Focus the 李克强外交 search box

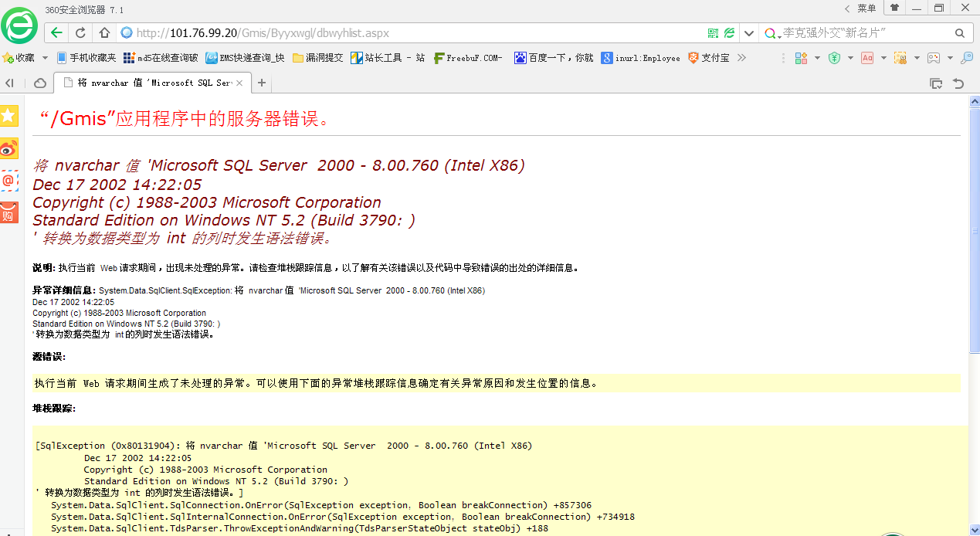click(865, 33)
